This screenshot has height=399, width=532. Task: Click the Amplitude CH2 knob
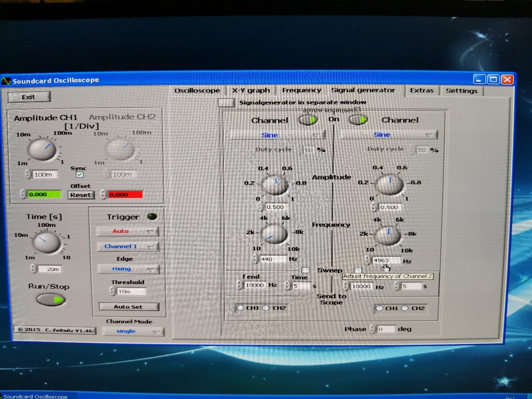point(120,150)
